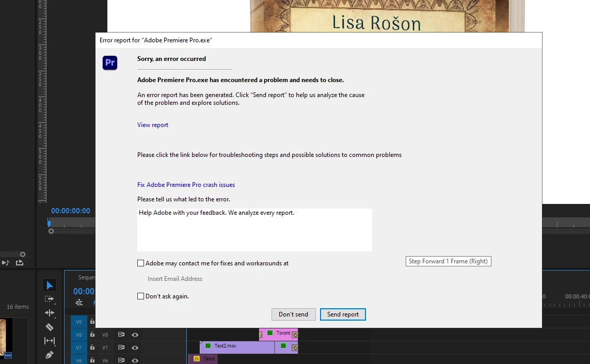
Task: Click the cross dissolve transition on V7 clip end
Action: 295,348
